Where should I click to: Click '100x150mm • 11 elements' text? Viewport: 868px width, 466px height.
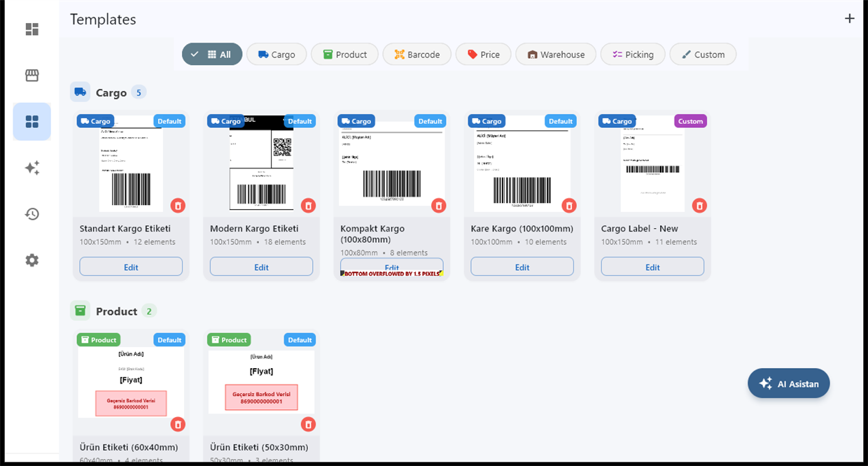[x=649, y=242]
